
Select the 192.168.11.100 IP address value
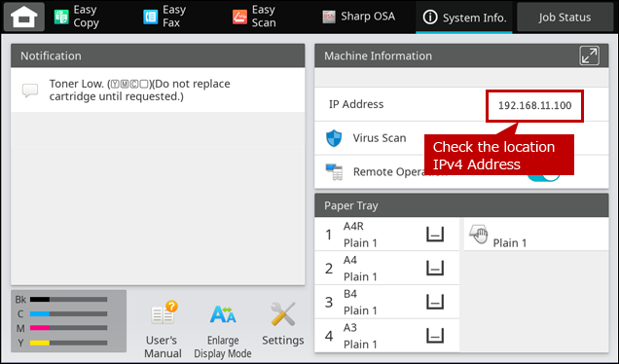[x=534, y=106]
